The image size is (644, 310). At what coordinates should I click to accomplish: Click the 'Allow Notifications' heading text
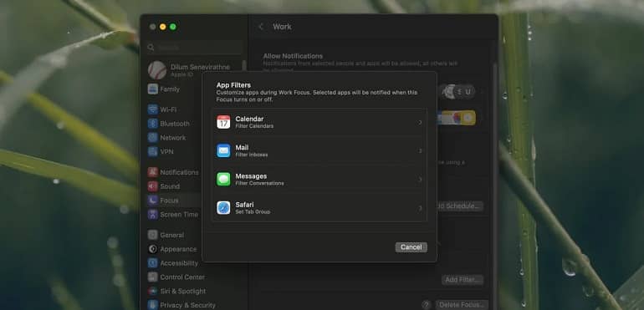click(x=293, y=56)
